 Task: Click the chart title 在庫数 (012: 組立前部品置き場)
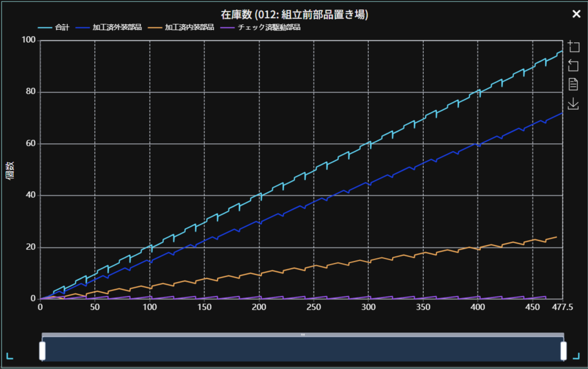(x=294, y=14)
